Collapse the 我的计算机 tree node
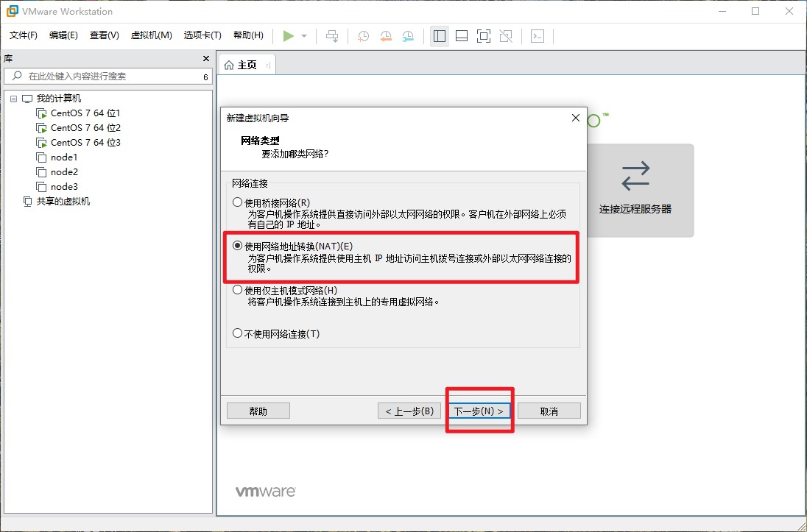Screen dimensions: 807x532 (x=14, y=99)
